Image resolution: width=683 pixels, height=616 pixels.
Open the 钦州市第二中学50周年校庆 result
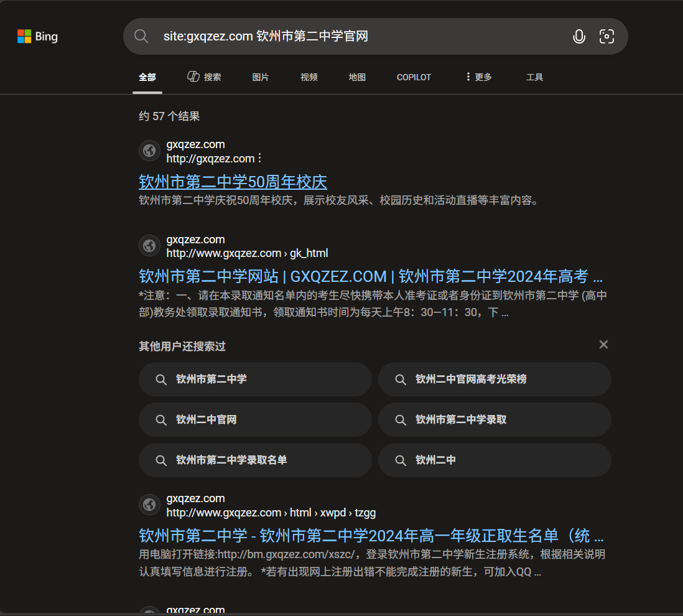point(233,182)
